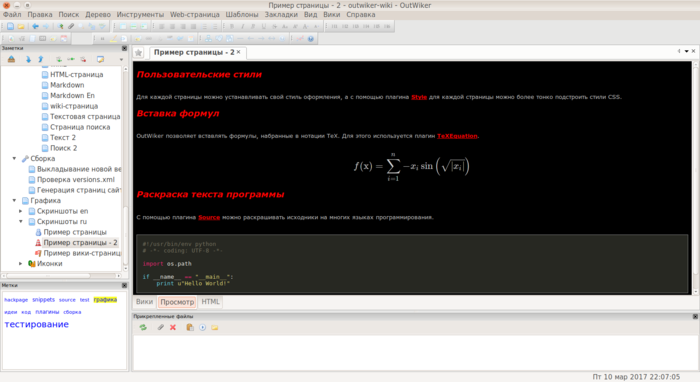The height and width of the screenshot is (382, 700).
Task: Collapse the Сборка tree node
Action: (x=14, y=158)
